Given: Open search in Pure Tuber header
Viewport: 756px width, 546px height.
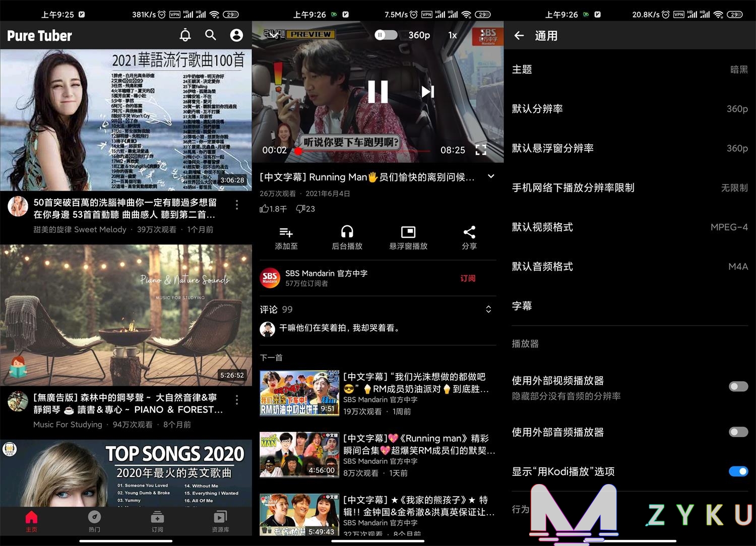Looking at the screenshot, I should 211,35.
